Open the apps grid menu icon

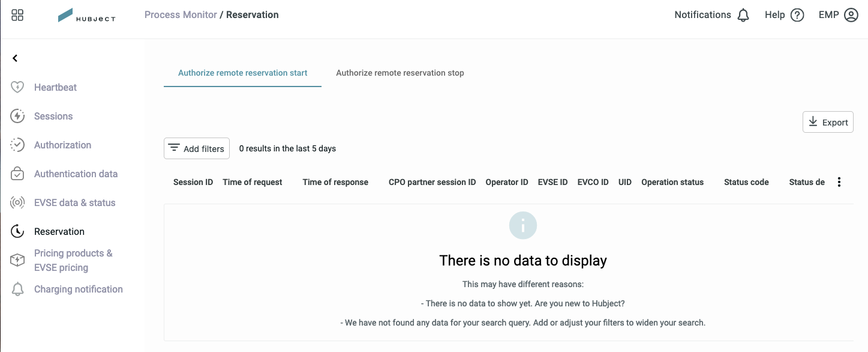coord(17,15)
